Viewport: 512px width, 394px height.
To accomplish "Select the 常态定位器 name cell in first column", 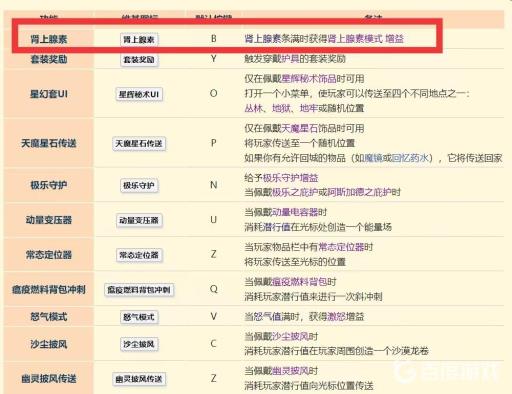I will point(49,255).
